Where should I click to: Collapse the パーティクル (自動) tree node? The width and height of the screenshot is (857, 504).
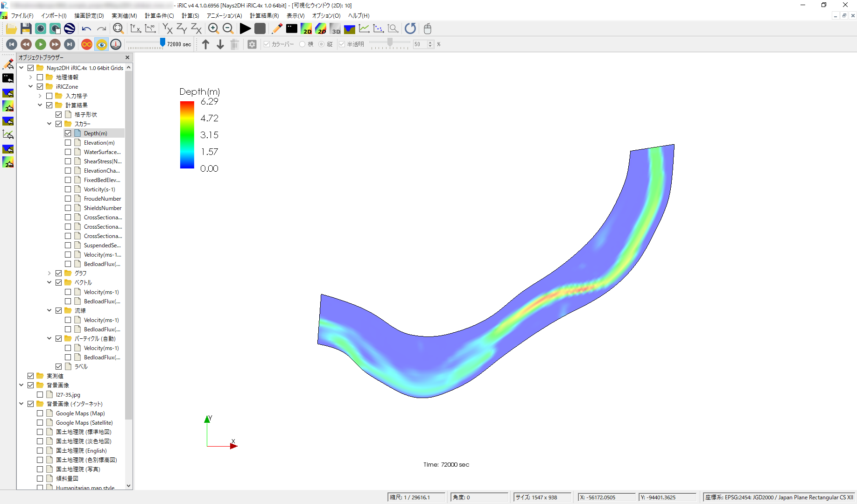(49, 339)
